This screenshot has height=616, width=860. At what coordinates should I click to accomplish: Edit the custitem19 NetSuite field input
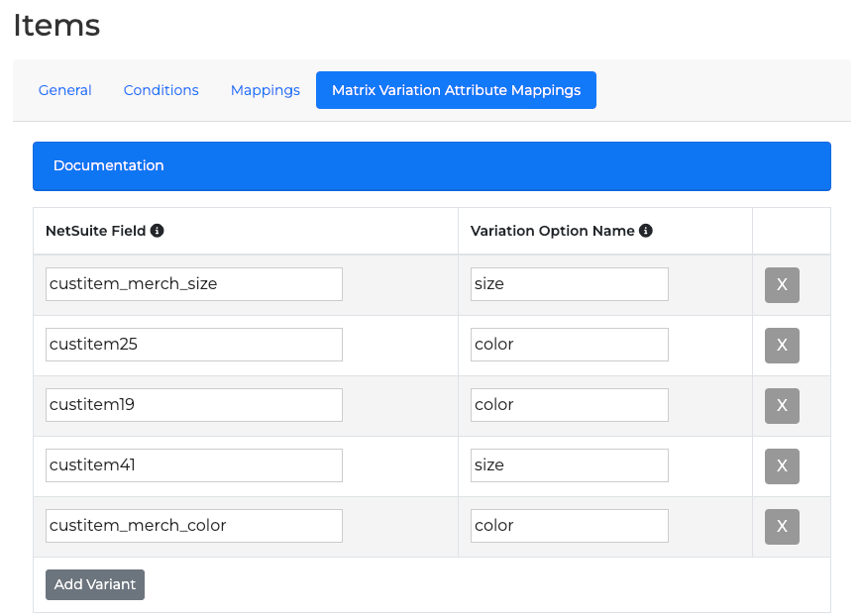(194, 405)
